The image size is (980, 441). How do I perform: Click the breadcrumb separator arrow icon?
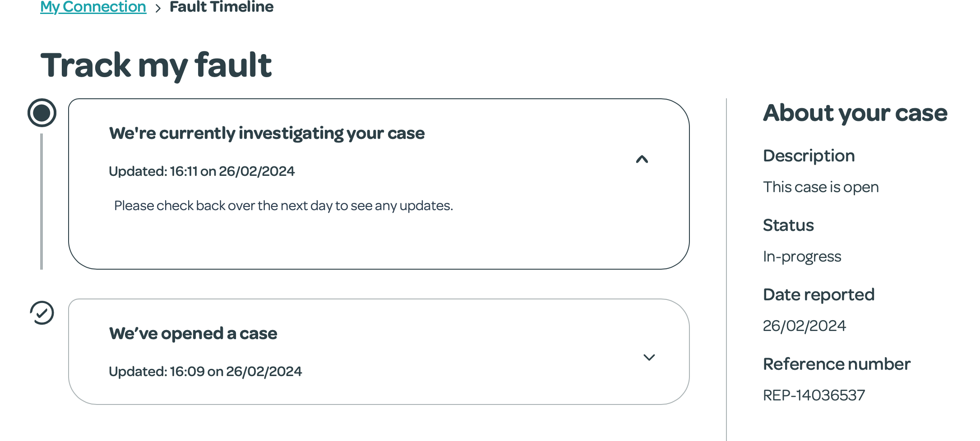click(158, 8)
